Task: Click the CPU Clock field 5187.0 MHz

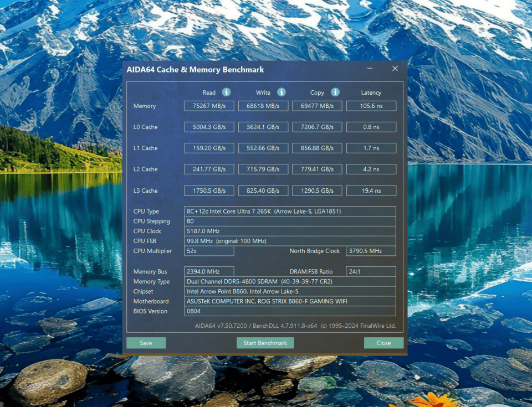Action: click(x=290, y=231)
